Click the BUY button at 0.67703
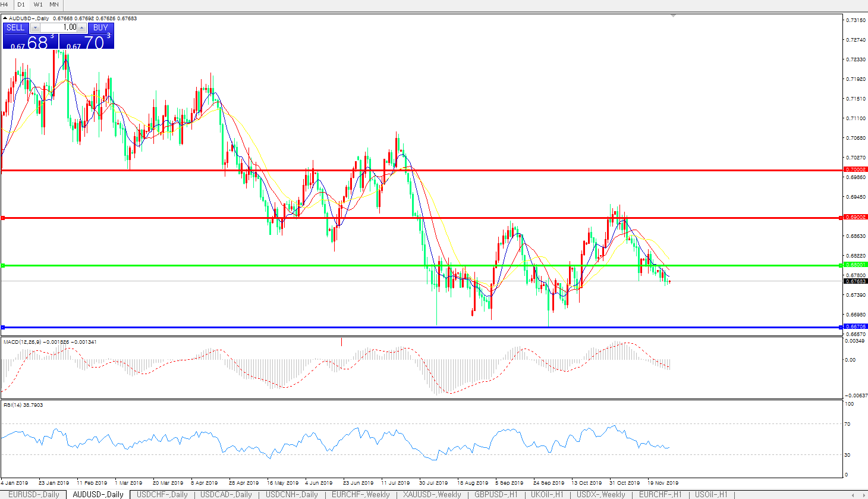Viewport: 868px width, 499px height. pyautogui.click(x=87, y=41)
